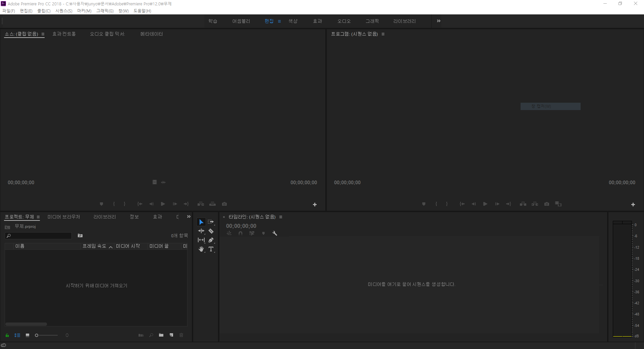The width and height of the screenshot is (644, 349).
Task: Click Overwrite button in Source monitor
Action: [x=212, y=204]
